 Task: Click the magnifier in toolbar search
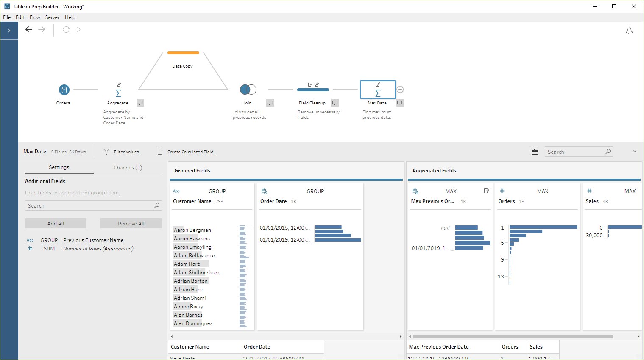click(x=608, y=151)
